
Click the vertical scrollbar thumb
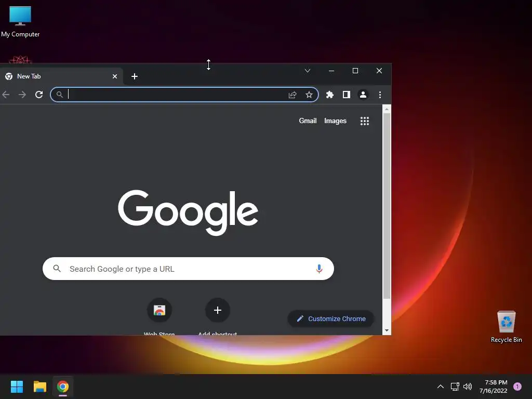click(x=387, y=206)
